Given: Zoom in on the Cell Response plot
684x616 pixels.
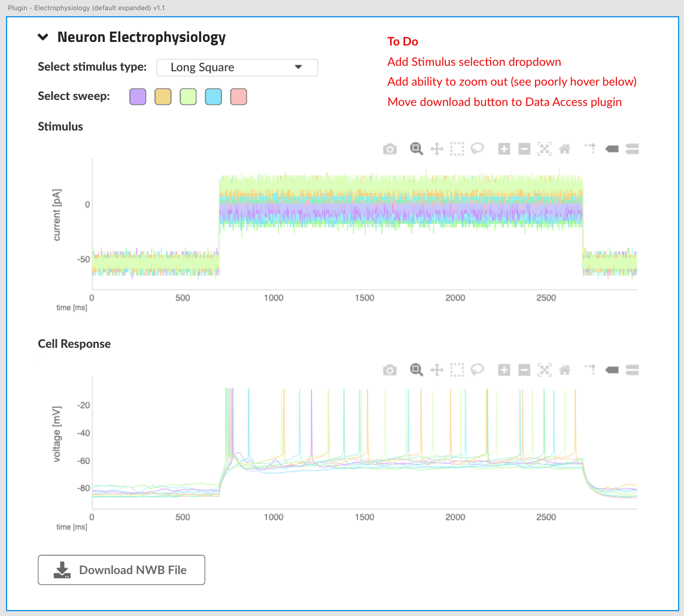Looking at the screenshot, I should [504, 371].
